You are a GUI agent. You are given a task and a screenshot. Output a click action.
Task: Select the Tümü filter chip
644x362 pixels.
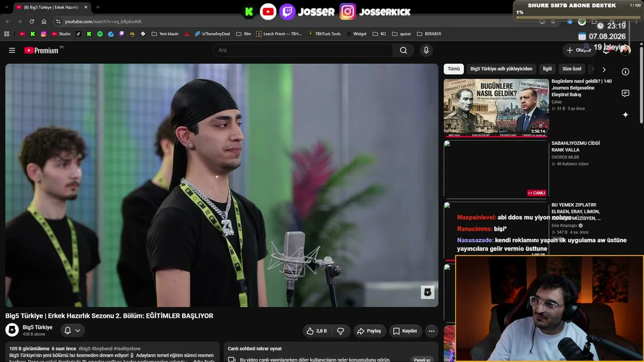(454, 69)
